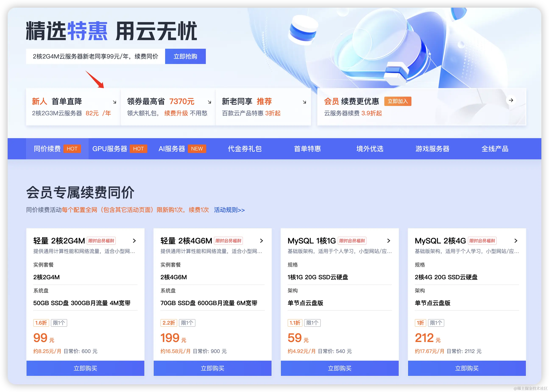Open 活动规则>> link
The image size is (549, 392).
229,210
